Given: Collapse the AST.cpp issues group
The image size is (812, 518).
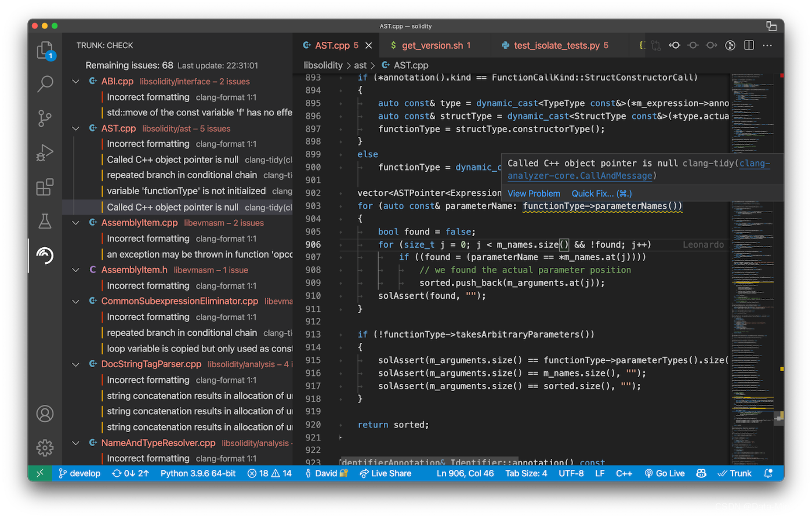Looking at the screenshot, I should (75, 128).
